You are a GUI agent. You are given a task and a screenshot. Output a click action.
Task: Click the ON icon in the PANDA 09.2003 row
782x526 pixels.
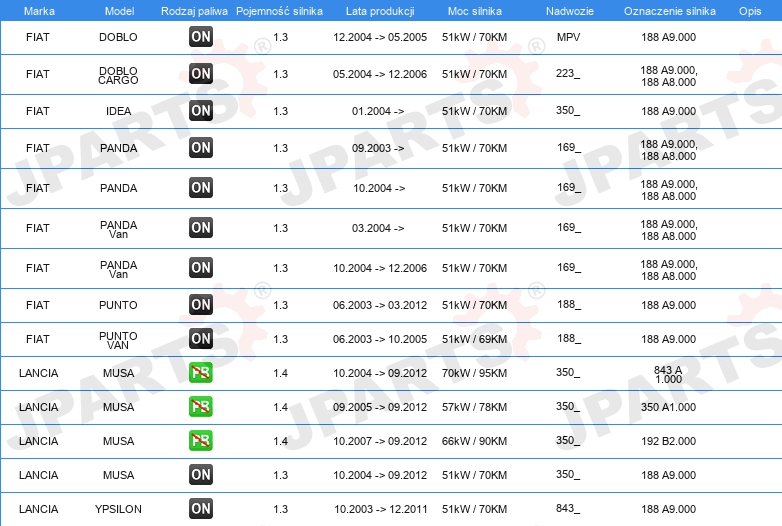click(x=201, y=148)
